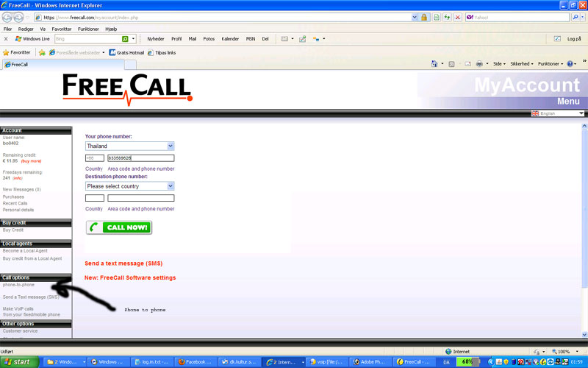Click the browser Back arrow button

pos(7,17)
